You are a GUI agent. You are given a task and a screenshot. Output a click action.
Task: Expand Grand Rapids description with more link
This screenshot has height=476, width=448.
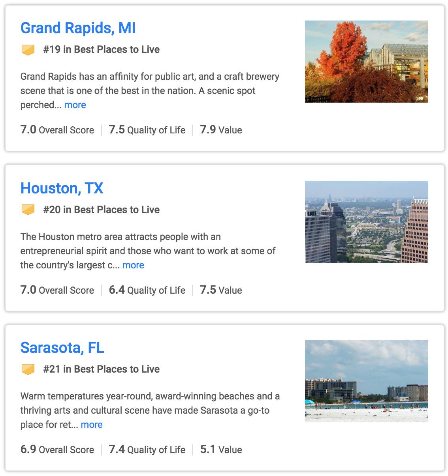(x=75, y=105)
